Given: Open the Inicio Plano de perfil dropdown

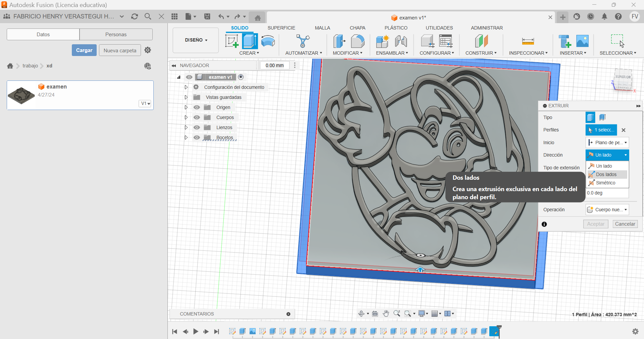Looking at the screenshot, I should pos(607,143).
